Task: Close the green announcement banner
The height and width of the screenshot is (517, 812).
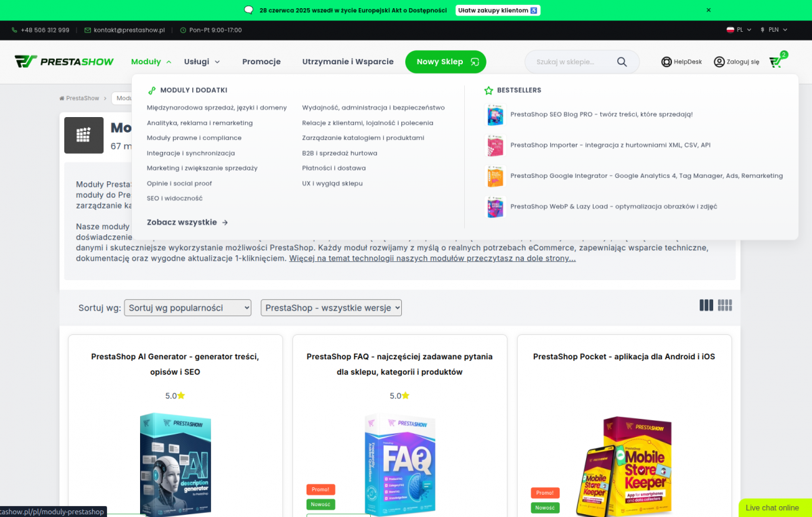Action: pos(708,10)
